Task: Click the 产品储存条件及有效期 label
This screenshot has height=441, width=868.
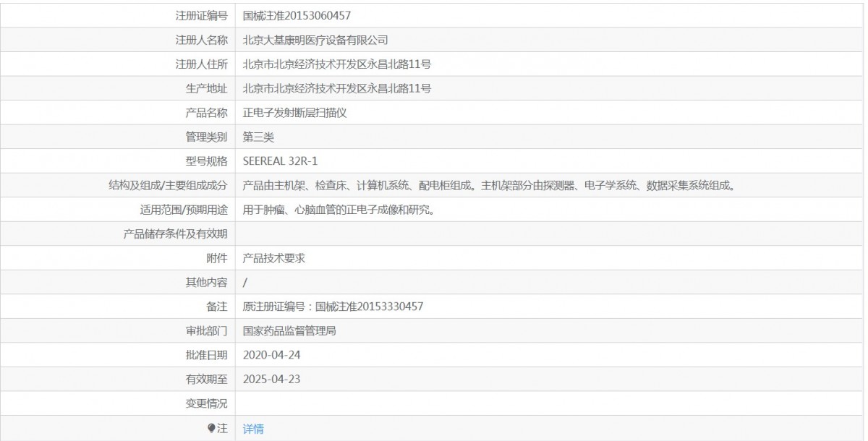Action: (x=176, y=234)
